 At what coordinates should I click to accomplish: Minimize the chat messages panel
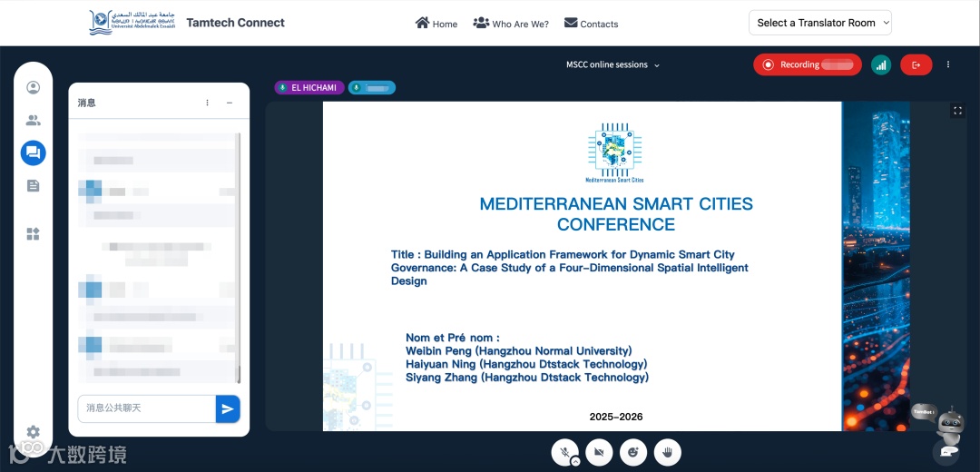pos(230,103)
